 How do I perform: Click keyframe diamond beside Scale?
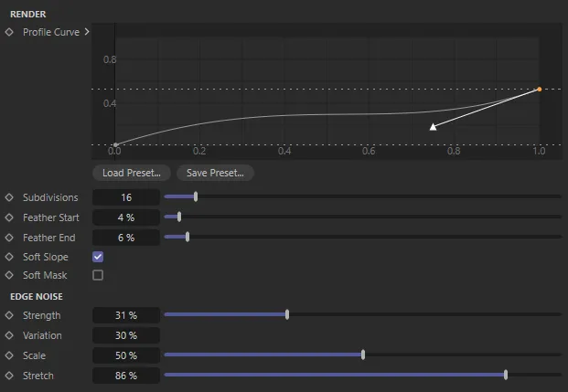[9, 355]
